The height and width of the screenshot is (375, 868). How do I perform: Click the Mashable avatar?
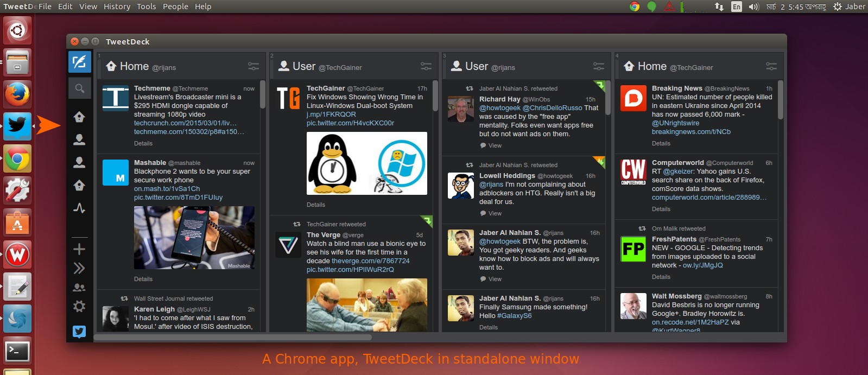pyautogui.click(x=116, y=173)
